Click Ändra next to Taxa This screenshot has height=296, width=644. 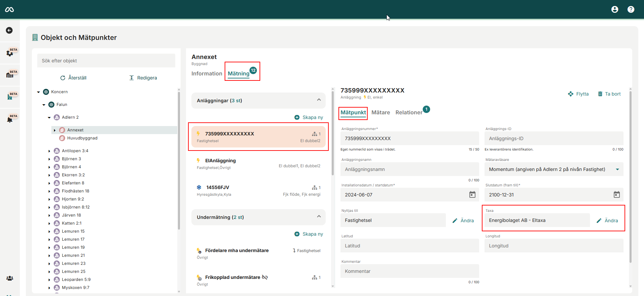pos(607,221)
